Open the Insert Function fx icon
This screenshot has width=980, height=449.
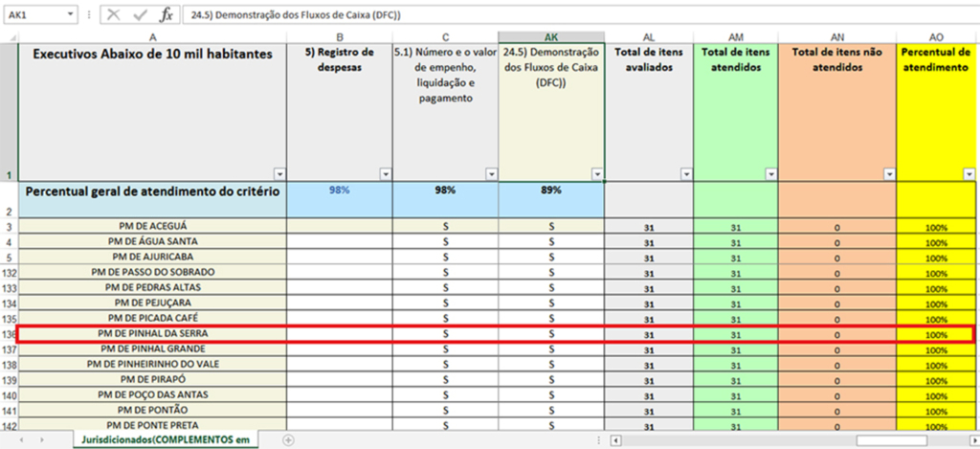(166, 14)
